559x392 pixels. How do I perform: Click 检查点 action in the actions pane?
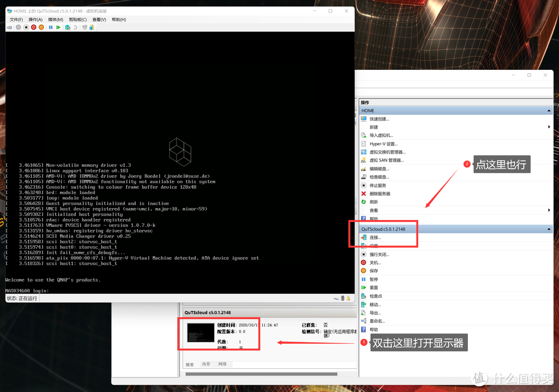(x=375, y=296)
